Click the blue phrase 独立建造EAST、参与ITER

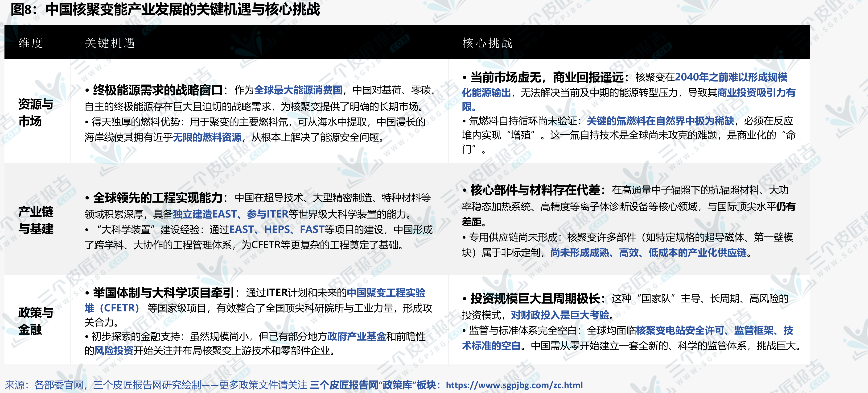[x=230, y=214]
